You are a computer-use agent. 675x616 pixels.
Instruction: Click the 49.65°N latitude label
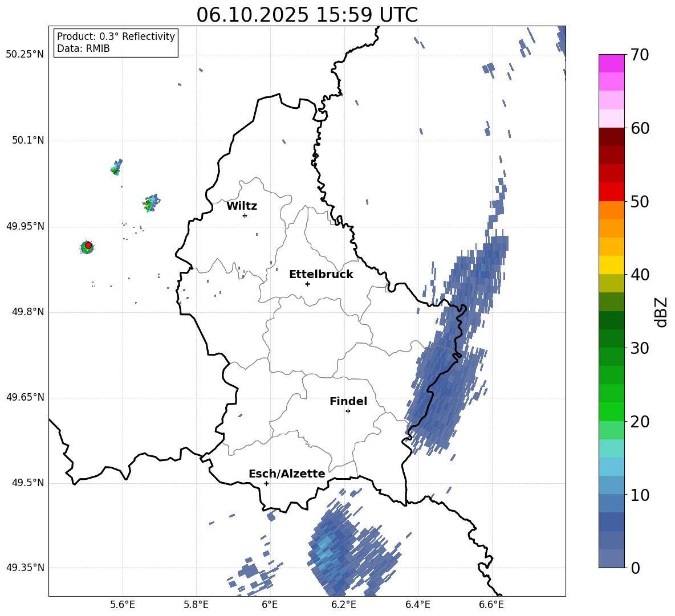[25, 397]
